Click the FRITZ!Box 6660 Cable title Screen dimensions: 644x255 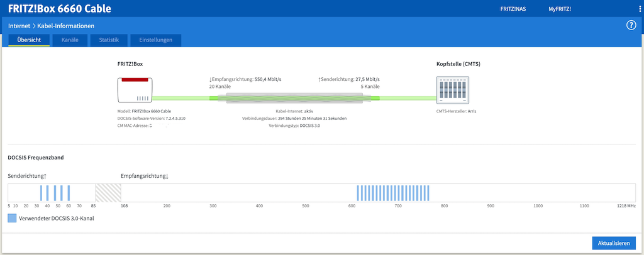62,9
